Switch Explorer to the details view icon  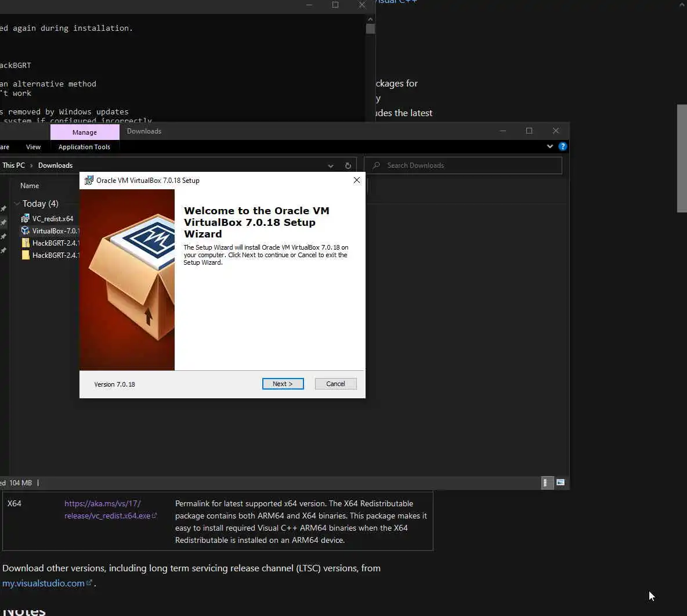pos(547,482)
